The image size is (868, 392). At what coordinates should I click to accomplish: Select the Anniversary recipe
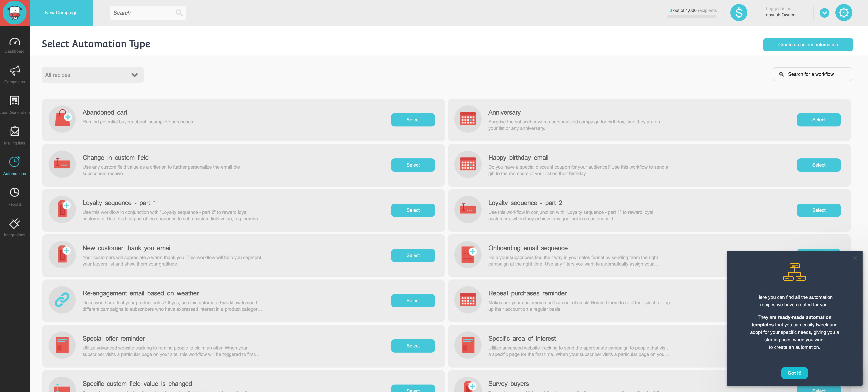(819, 120)
